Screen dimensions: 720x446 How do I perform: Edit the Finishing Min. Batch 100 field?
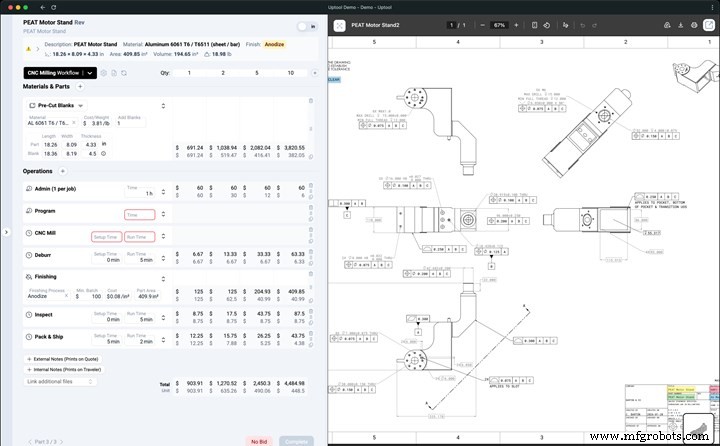[x=89, y=296]
